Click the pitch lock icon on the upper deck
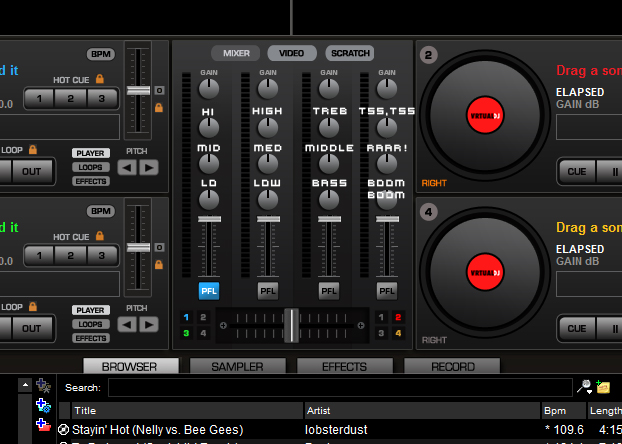The height and width of the screenshot is (444, 622). click(x=159, y=107)
